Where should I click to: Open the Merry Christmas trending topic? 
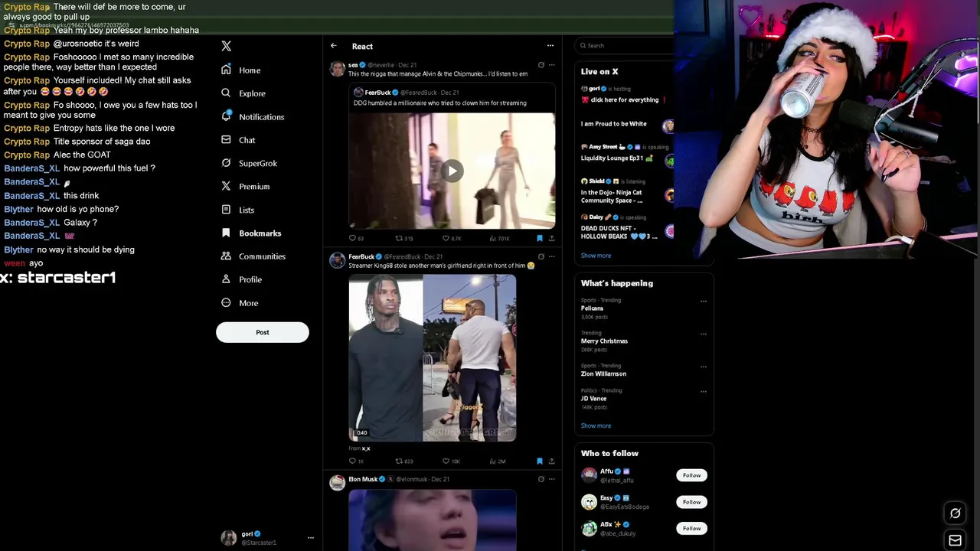tap(604, 341)
